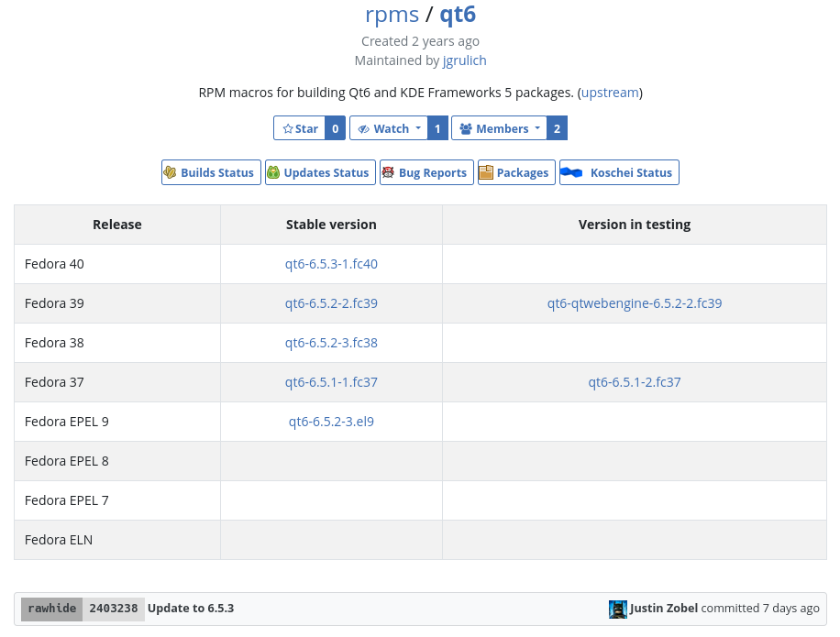Click the Bug Reports bug icon
Viewport: 840px width, 637px height.
point(388,172)
